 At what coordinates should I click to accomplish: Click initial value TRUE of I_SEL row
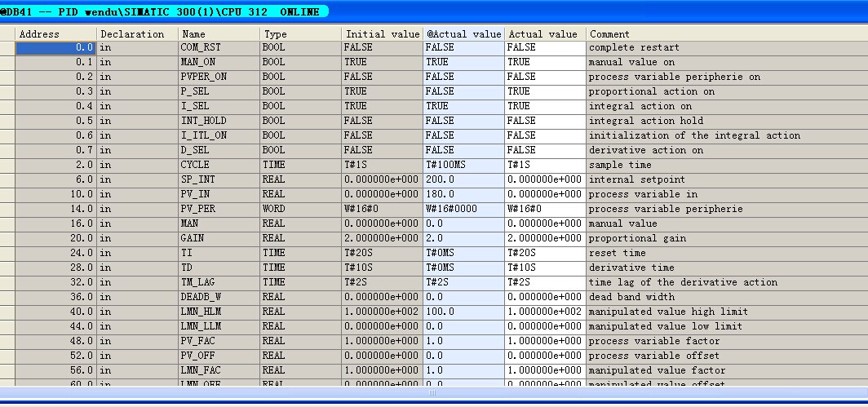[x=382, y=106]
